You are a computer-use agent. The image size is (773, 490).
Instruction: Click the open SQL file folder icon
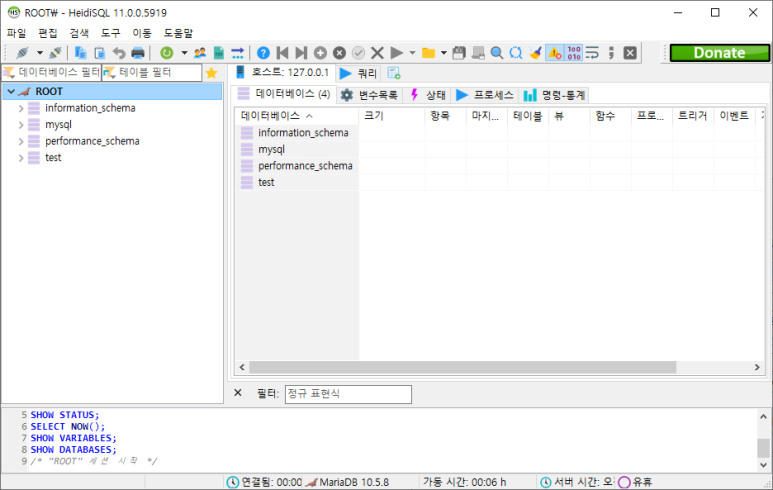[x=428, y=53]
